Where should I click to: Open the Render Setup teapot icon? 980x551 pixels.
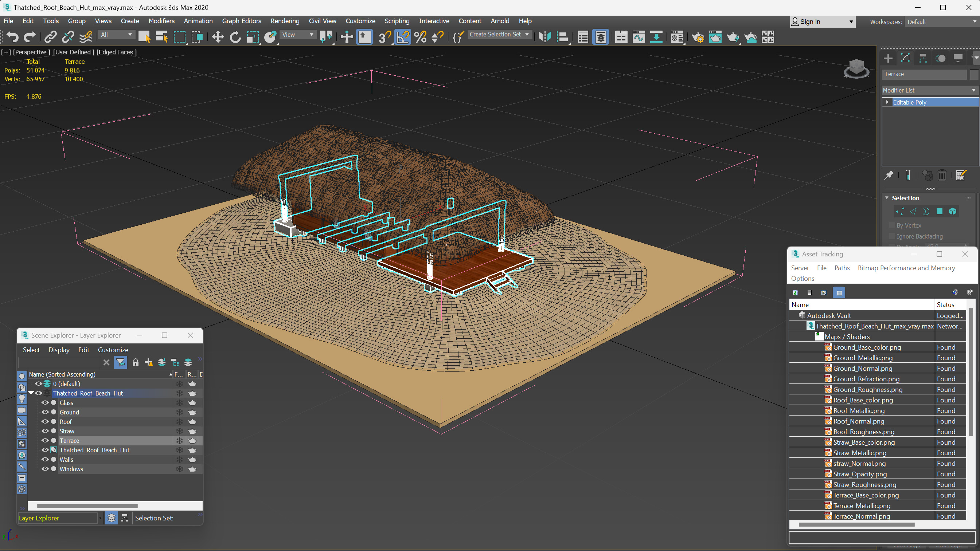coord(698,37)
